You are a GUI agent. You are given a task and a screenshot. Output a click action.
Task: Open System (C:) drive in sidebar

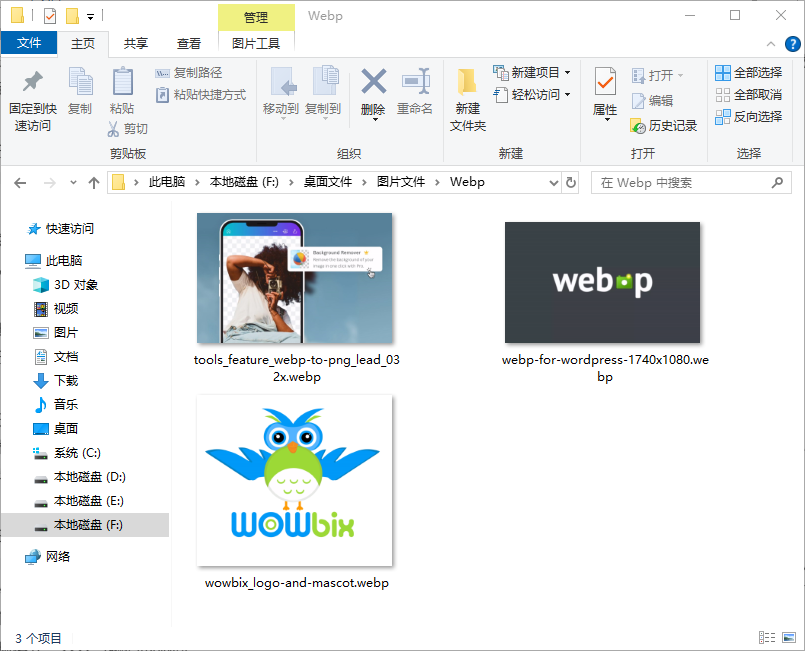[67, 453]
